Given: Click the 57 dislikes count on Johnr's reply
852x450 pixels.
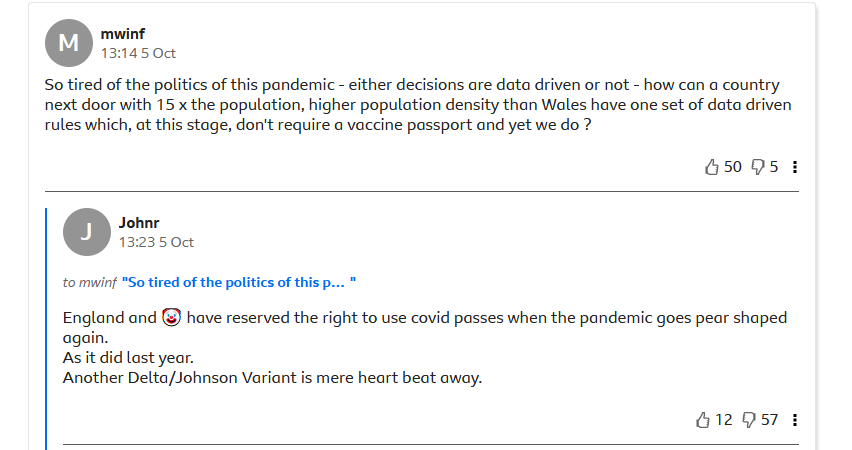Looking at the screenshot, I should pos(769,420).
